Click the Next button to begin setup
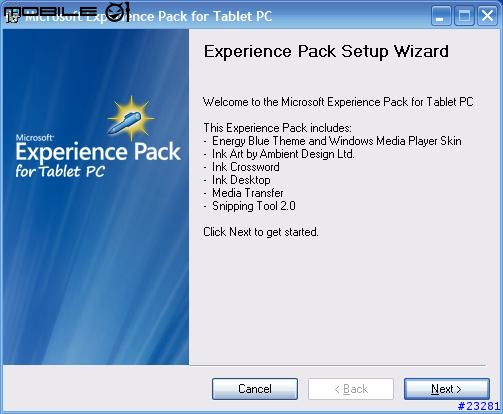 pyautogui.click(x=447, y=389)
